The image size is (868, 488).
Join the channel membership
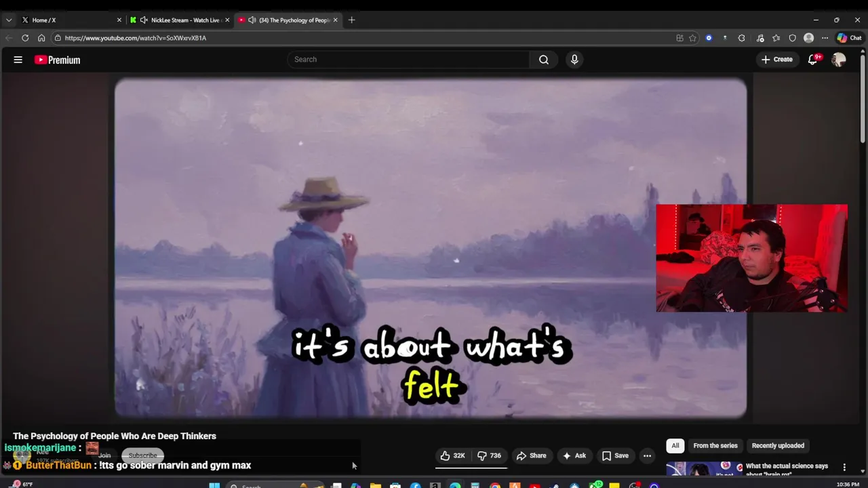click(104, 455)
